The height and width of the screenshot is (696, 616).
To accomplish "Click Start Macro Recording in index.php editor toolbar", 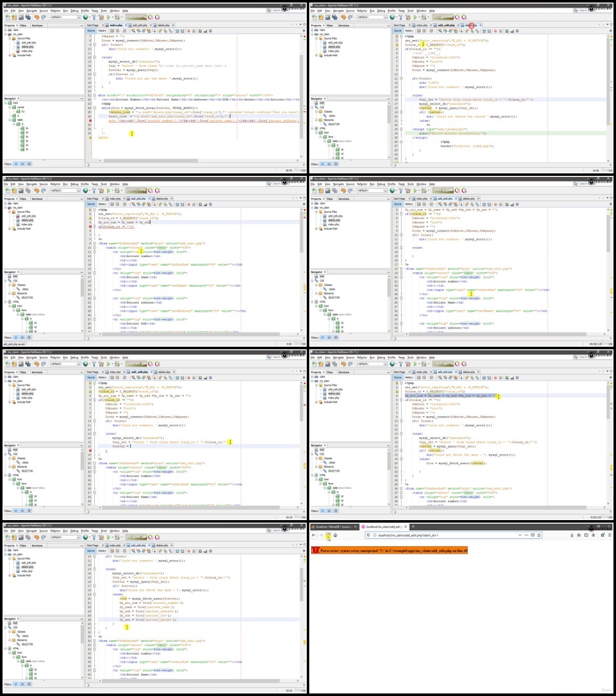I will pos(189,30).
